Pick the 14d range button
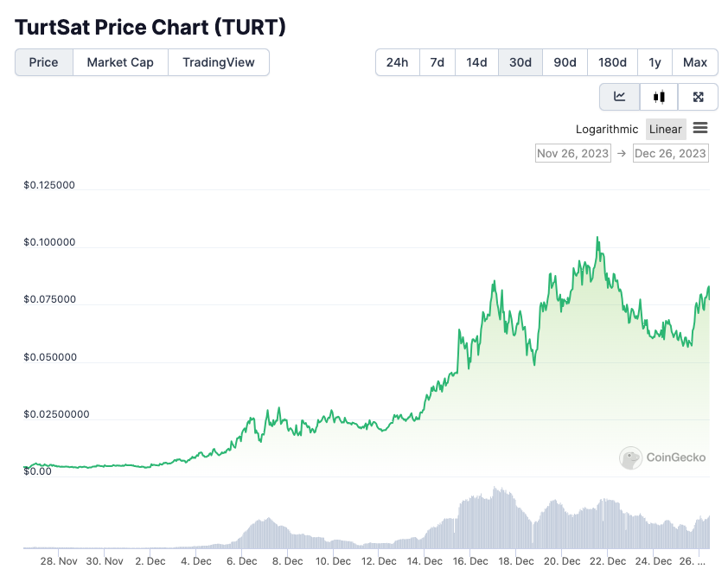This screenshot has height=582, width=728. 476,62
